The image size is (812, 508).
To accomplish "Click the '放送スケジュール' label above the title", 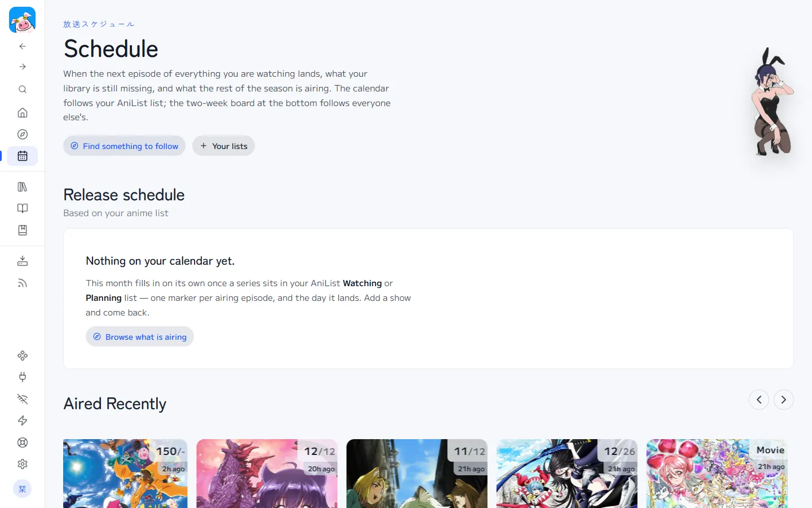I will coord(99,24).
